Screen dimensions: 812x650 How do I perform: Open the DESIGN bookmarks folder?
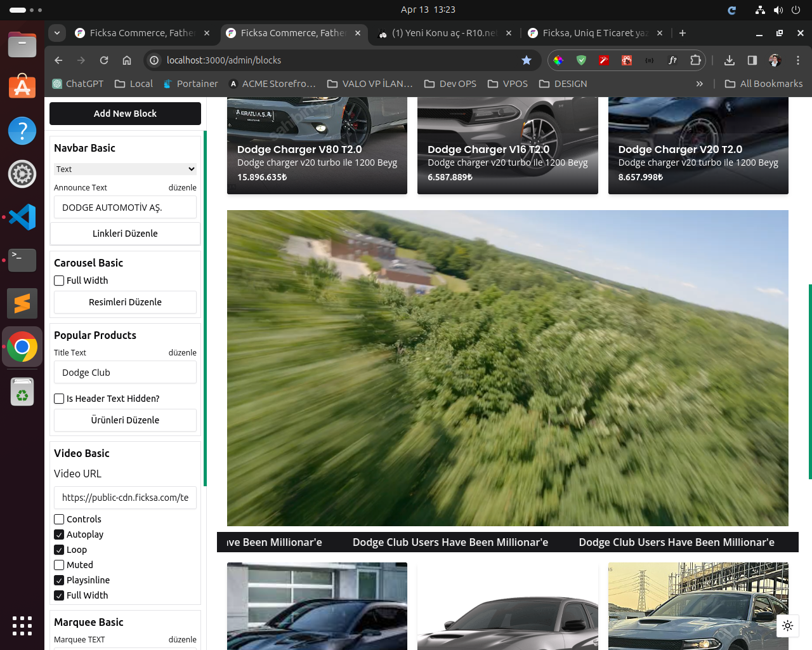(563, 84)
